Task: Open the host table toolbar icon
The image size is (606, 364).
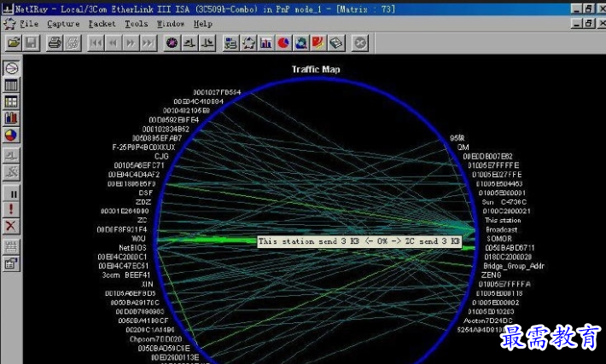Action: click(x=230, y=43)
